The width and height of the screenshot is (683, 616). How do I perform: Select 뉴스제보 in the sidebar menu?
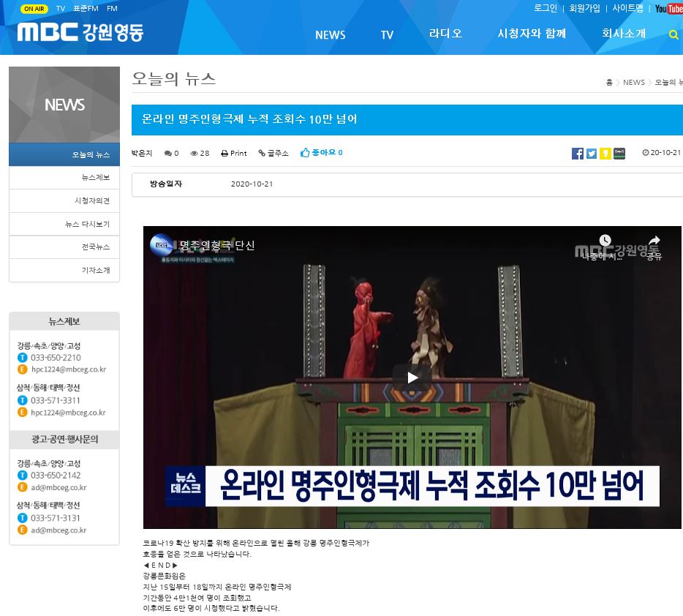64,178
